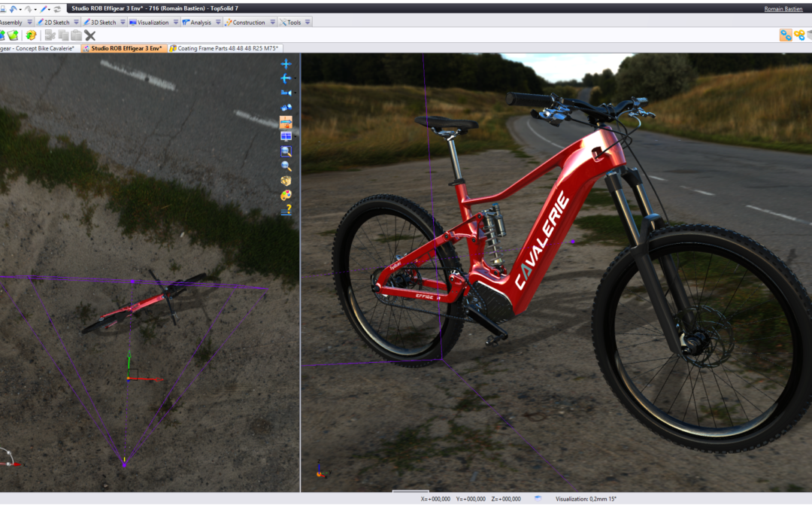Click the X coordinate value in status bar
Viewport: 812px width, 508px height.
click(435, 499)
